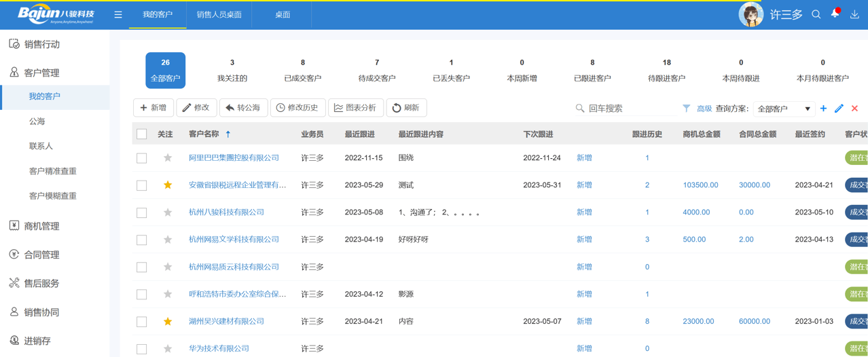Open the search magnifier in top bar
The image size is (868, 357).
point(816,14)
